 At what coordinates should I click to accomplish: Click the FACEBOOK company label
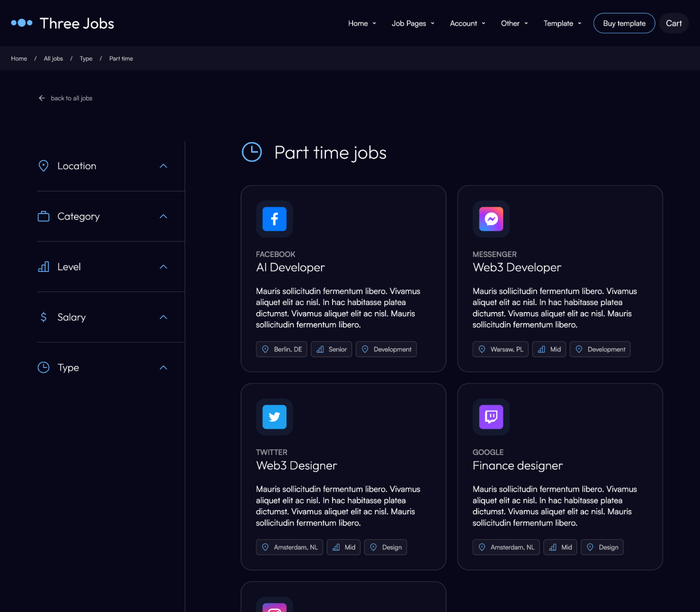pyautogui.click(x=276, y=254)
